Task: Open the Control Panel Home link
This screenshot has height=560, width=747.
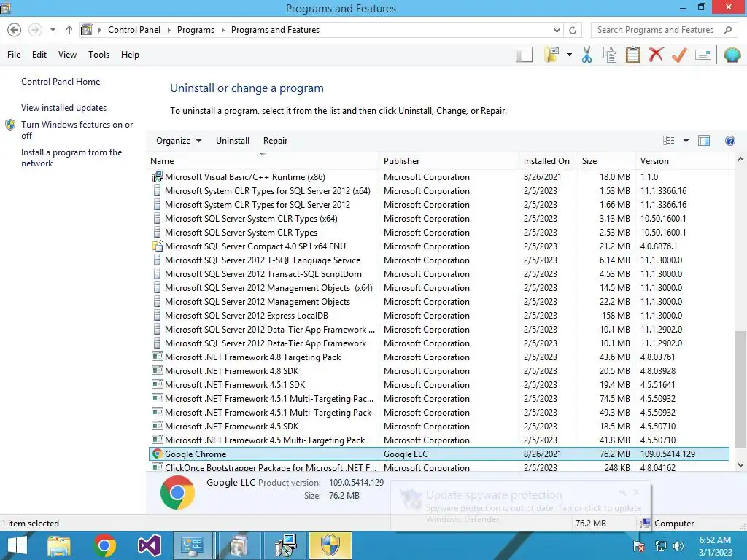Action: tap(61, 82)
